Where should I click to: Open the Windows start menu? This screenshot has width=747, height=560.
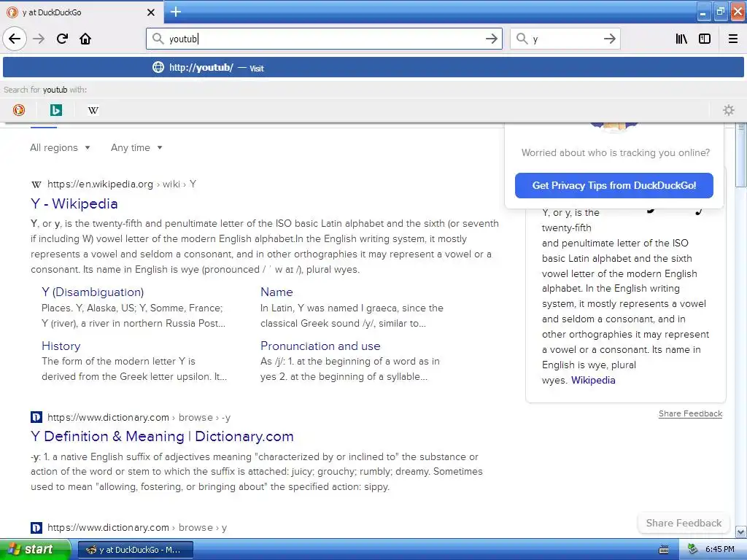pos(35,549)
